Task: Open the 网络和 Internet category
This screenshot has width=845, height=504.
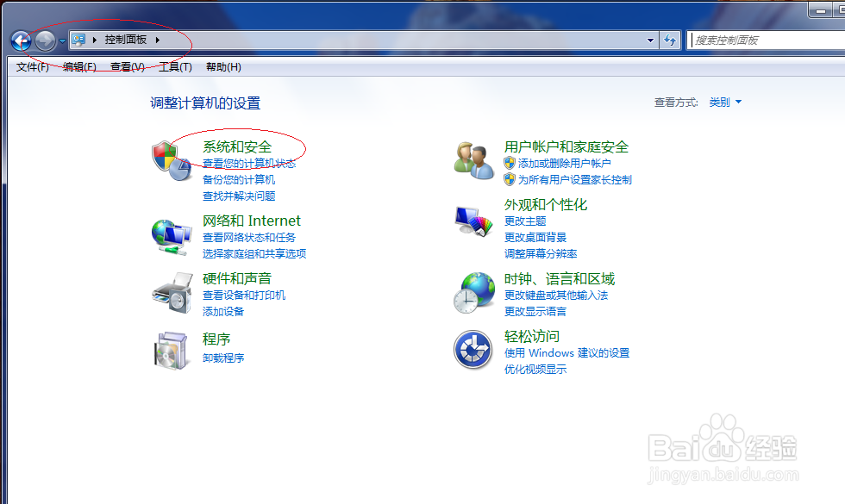Action: (x=252, y=221)
